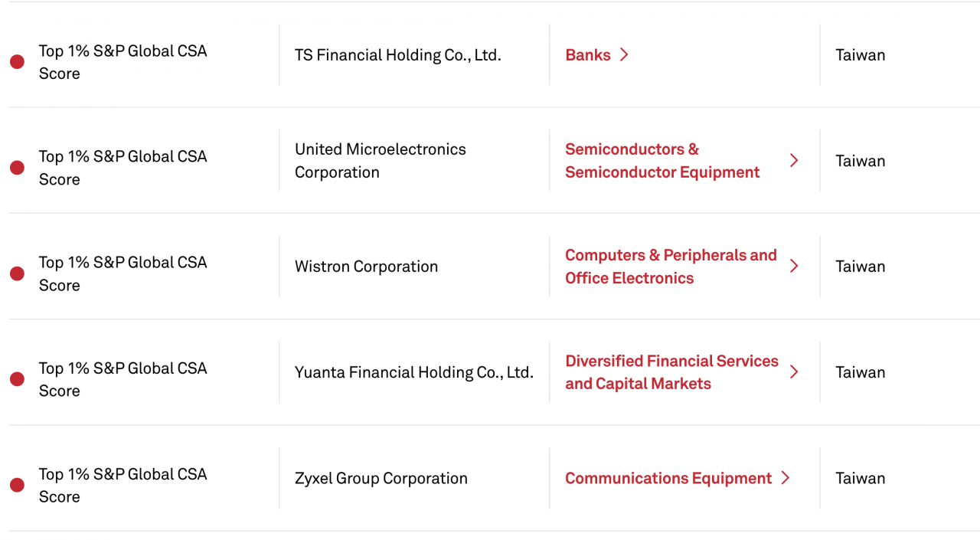Select the Yuanta Financial Holding Co., Ltd. name
980x540 pixels.
coord(414,372)
